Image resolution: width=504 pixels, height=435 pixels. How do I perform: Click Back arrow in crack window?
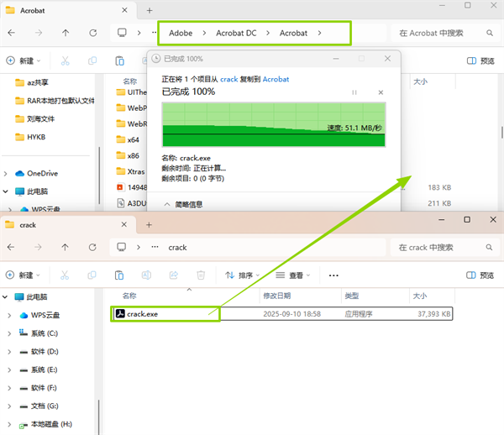tap(11, 247)
